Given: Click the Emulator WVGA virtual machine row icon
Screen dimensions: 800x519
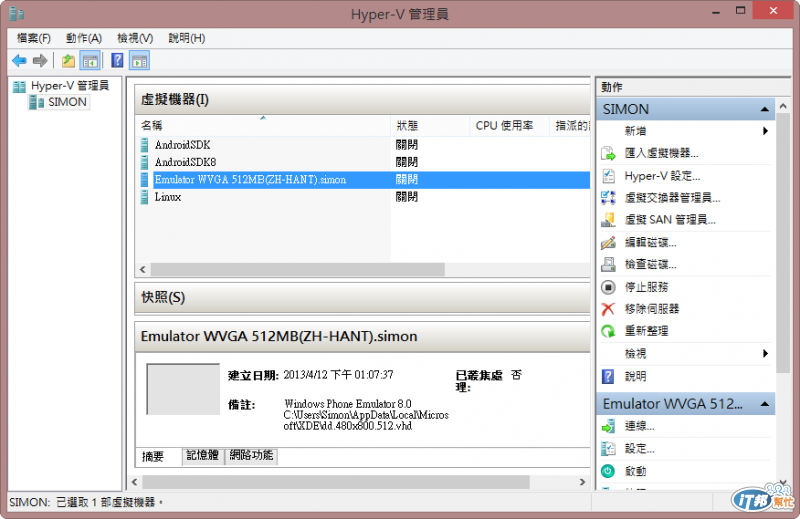Looking at the screenshot, I should tap(144, 180).
